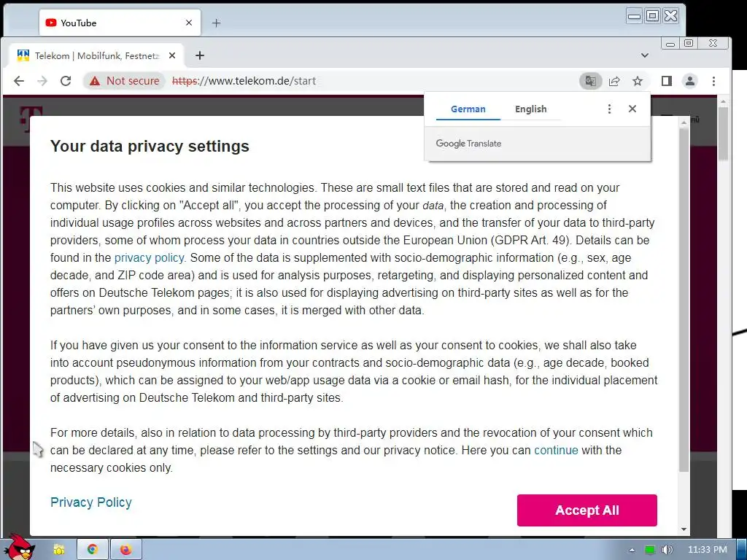Open translate options three-dot menu

click(609, 109)
